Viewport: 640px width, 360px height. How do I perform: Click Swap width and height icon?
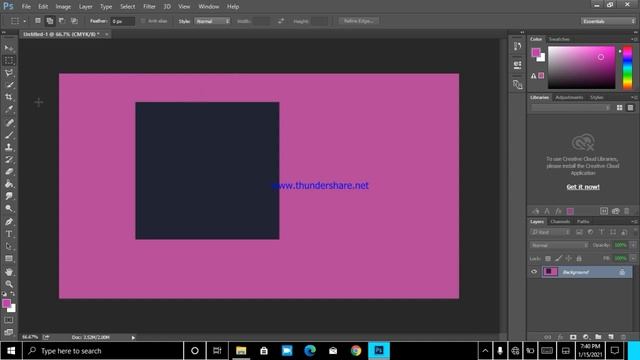click(281, 21)
